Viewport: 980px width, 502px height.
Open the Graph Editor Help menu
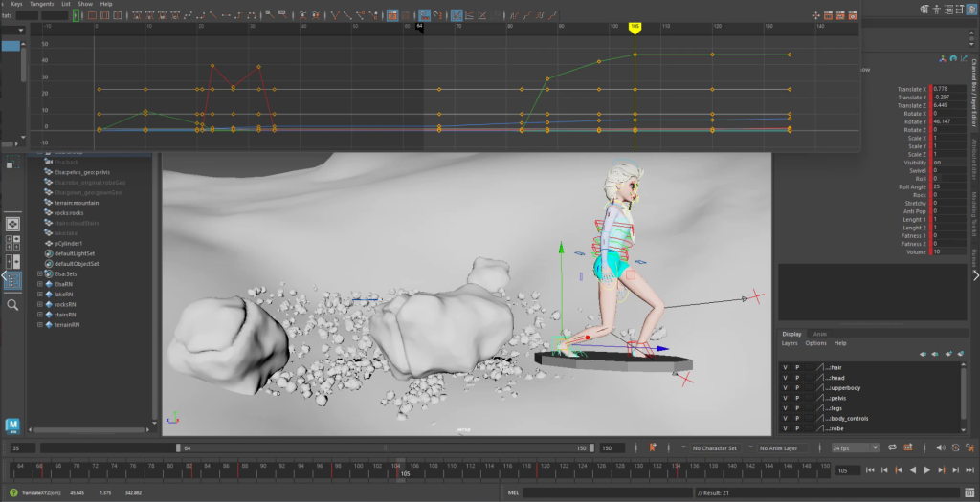106,4
